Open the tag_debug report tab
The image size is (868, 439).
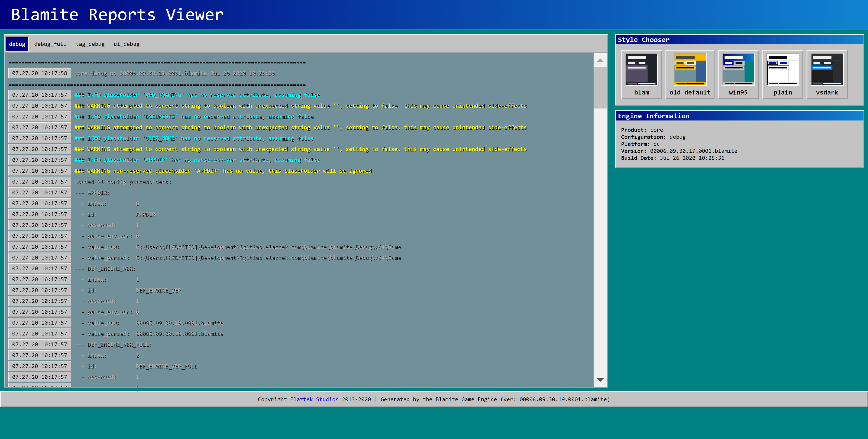click(x=90, y=44)
